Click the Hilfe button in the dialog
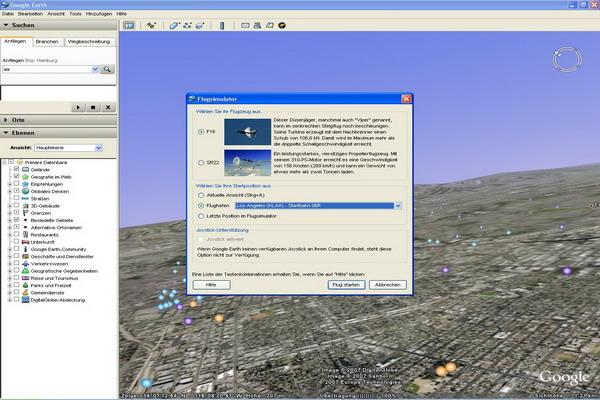Screen dimensions: 600x400 pos(211,285)
